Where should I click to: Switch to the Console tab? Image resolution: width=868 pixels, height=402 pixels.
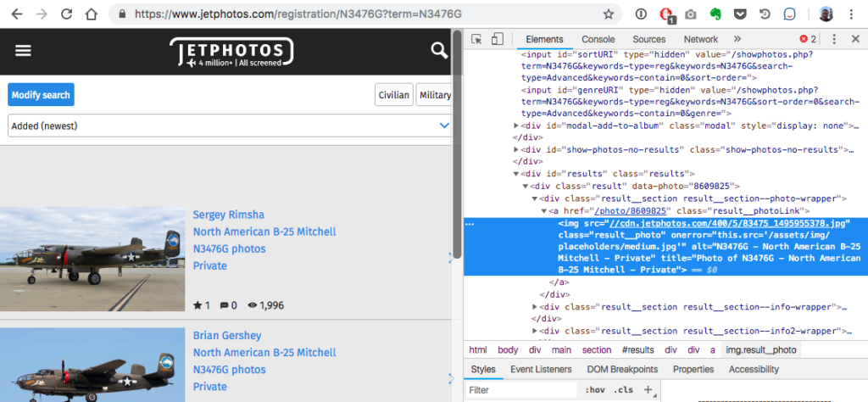598,39
